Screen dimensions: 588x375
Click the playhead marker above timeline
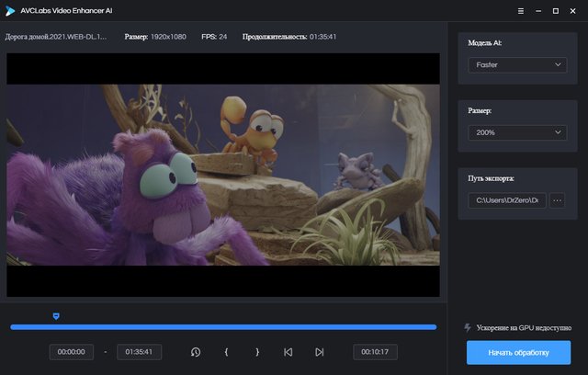coord(56,316)
